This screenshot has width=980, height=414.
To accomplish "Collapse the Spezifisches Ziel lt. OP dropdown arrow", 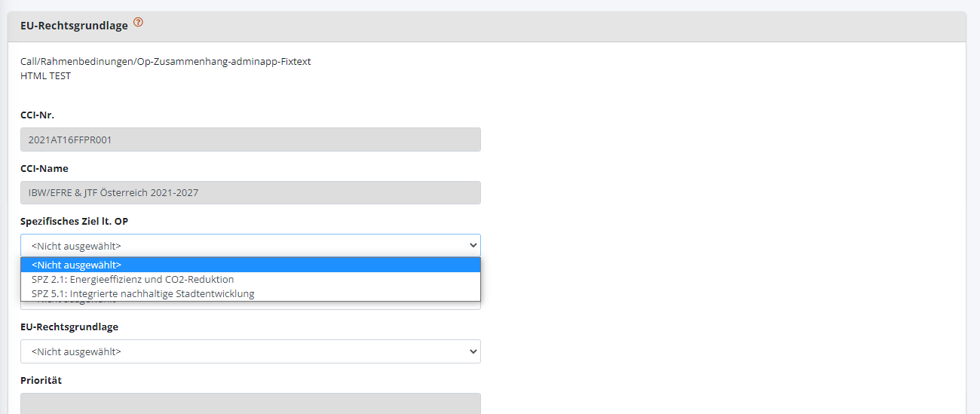I will click(473, 245).
